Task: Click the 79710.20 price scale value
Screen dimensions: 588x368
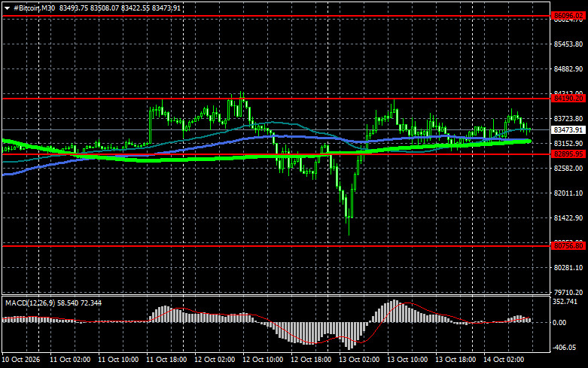Action: (x=568, y=292)
